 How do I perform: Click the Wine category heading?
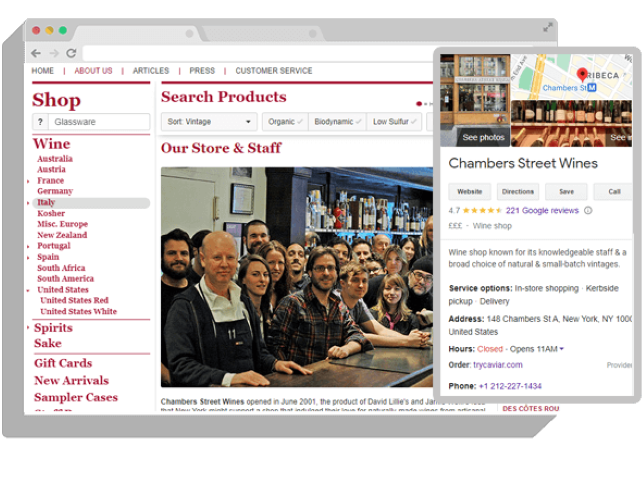52,144
